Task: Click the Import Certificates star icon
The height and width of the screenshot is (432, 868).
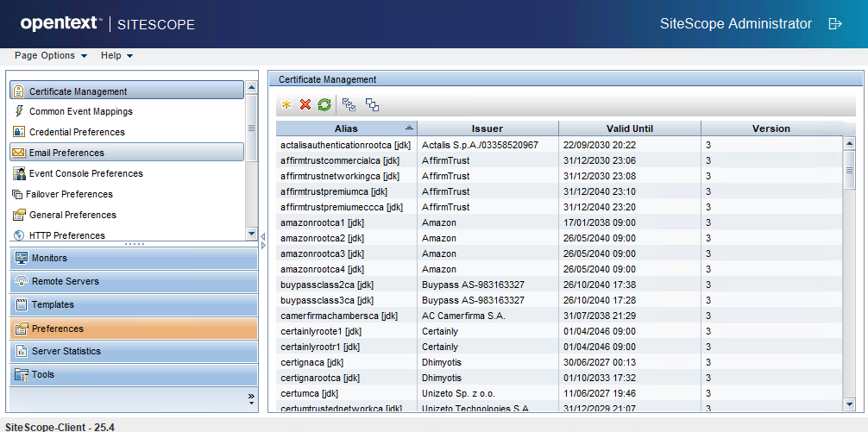Action: (286, 104)
